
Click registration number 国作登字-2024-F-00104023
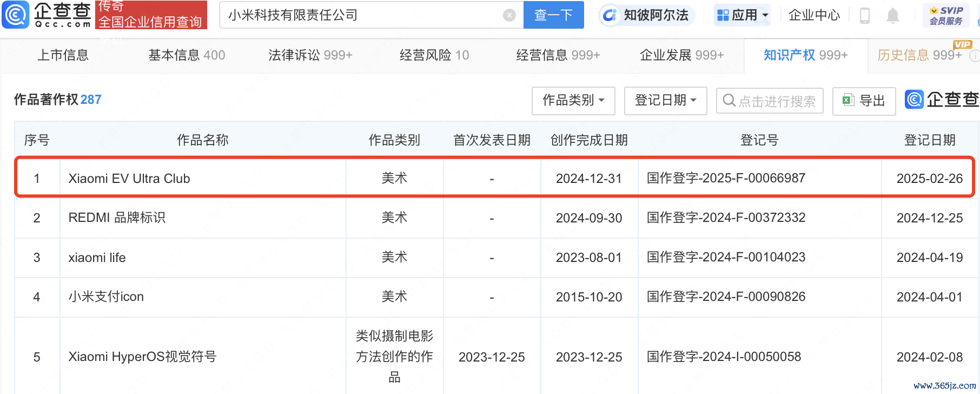point(726,257)
